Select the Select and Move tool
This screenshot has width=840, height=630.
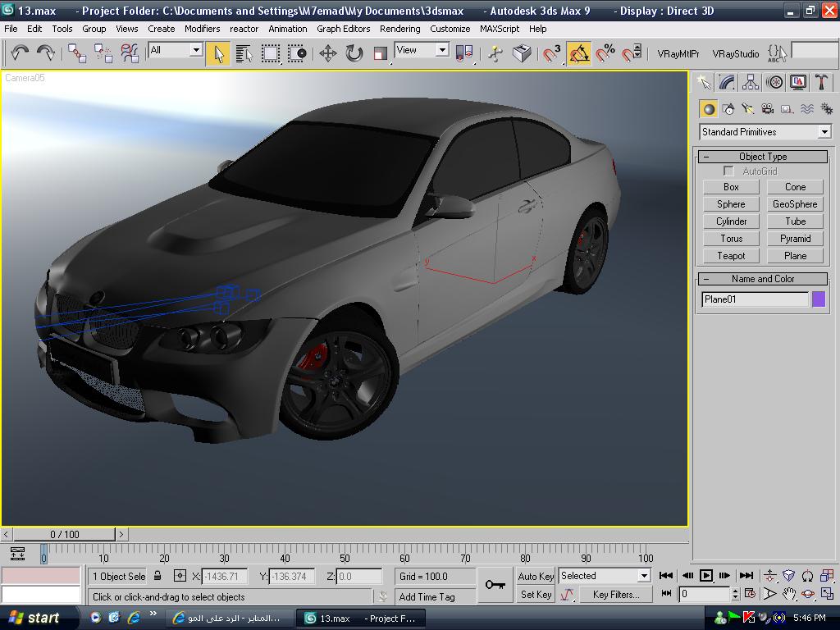[328, 53]
